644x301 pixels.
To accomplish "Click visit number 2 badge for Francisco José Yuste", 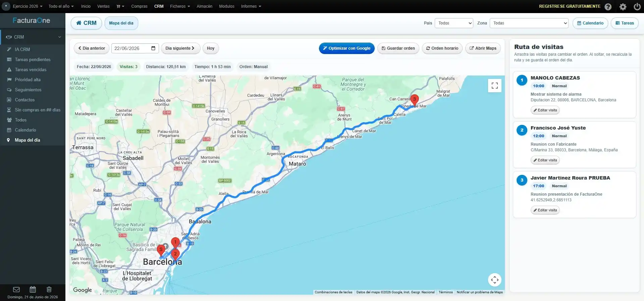I will (522, 130).
